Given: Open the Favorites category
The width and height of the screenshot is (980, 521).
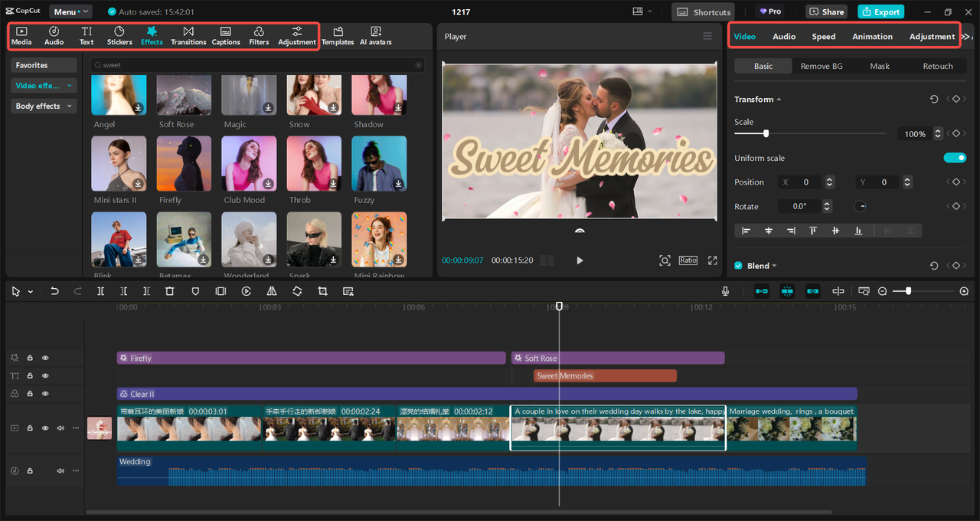Looking at the screenshot, I should 44,65.
